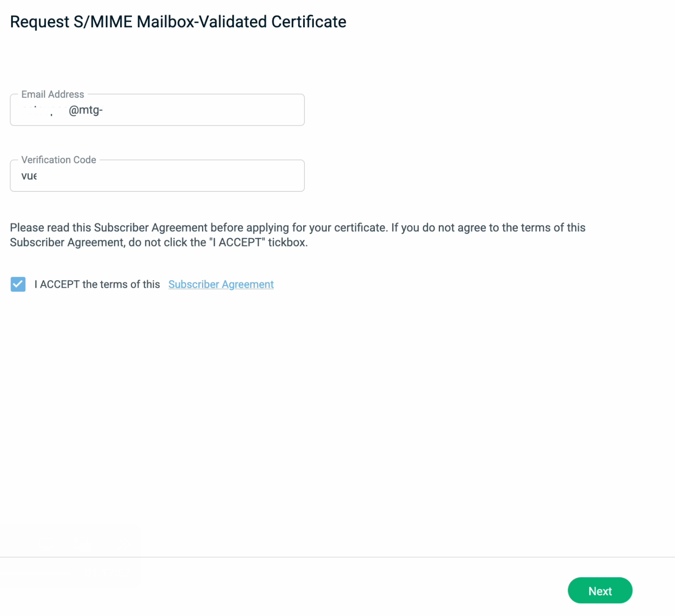Click the word 'Next' on the green button

600,591
